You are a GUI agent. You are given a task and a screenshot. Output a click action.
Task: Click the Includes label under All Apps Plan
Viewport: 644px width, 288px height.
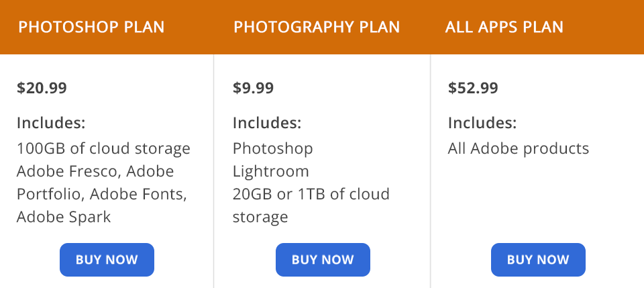tap(482, 124)
